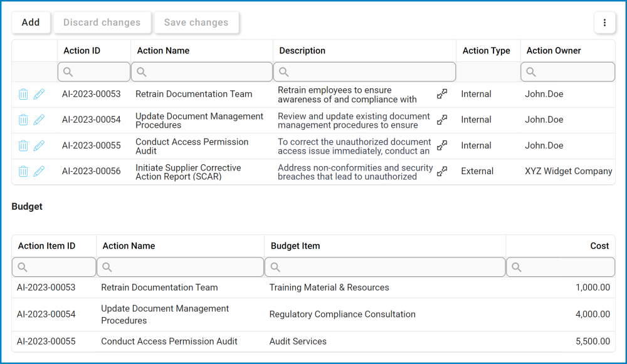Expand description for action AI-2023-00054
This screenshot has height=364, width=627.
pos(442,120)
